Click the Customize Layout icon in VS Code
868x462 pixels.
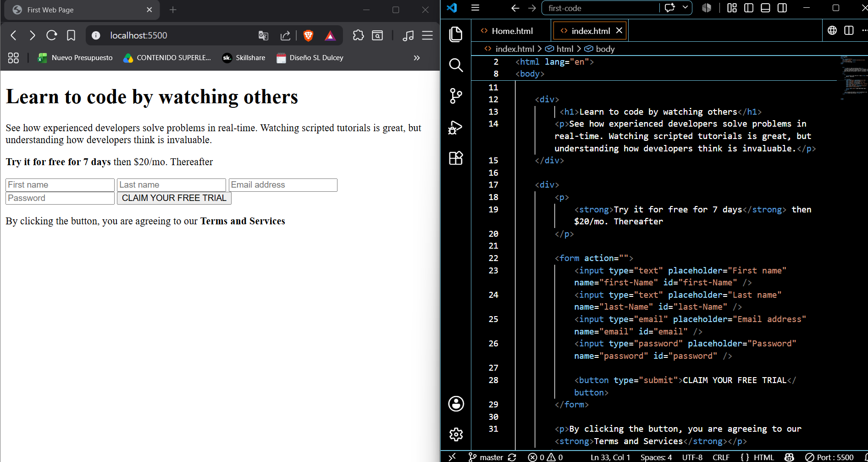(732, 8)
